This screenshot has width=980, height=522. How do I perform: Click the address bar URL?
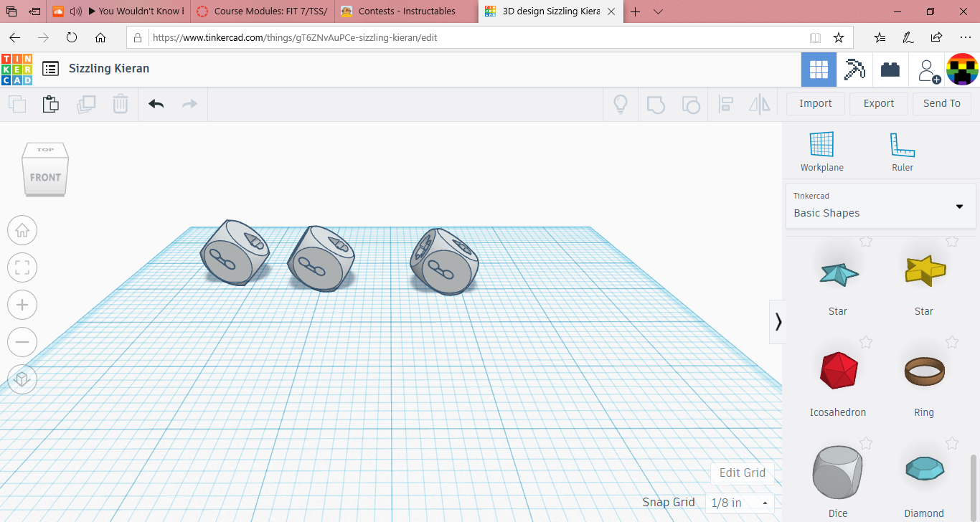click(x=295, y=37)
